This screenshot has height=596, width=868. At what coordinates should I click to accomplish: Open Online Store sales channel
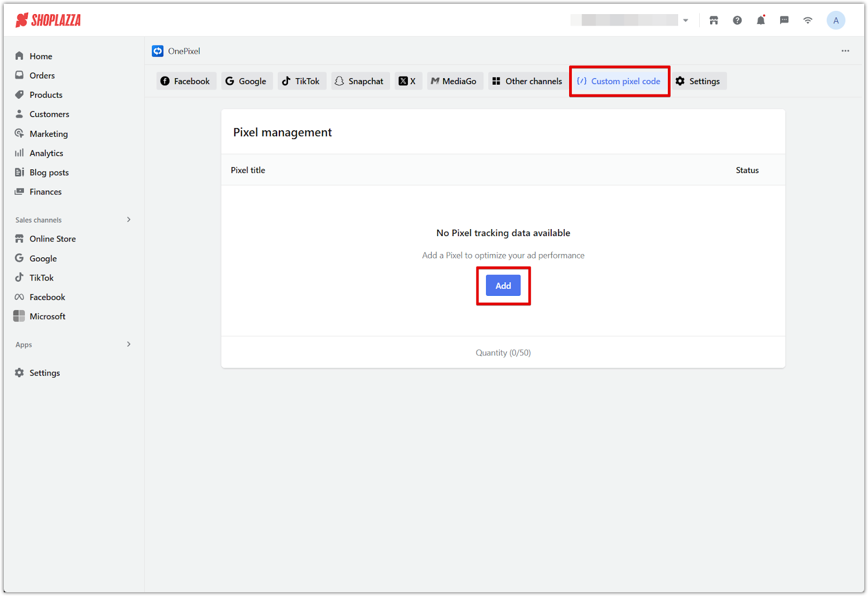click(53, 239)
